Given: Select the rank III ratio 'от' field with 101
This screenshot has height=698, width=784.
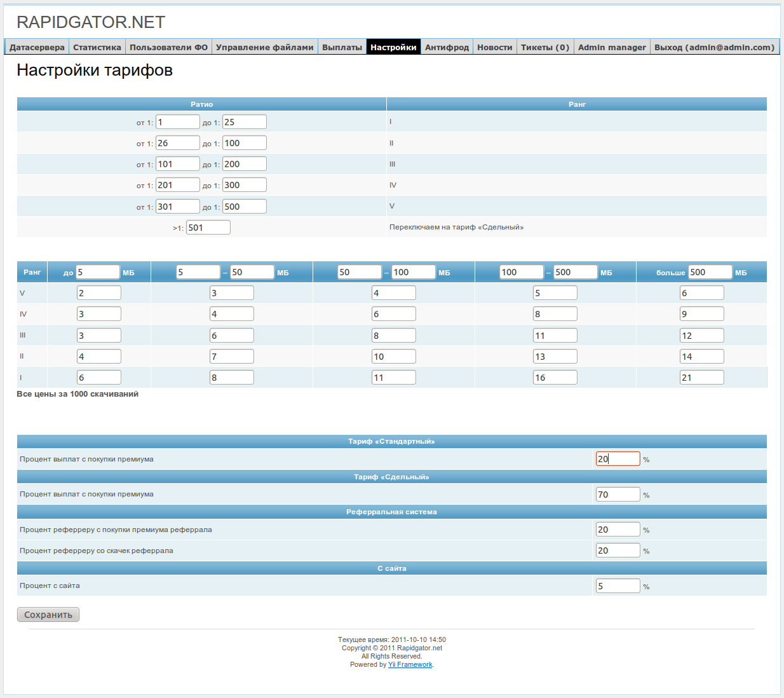Looking at the screenshot, I should 178,164.
